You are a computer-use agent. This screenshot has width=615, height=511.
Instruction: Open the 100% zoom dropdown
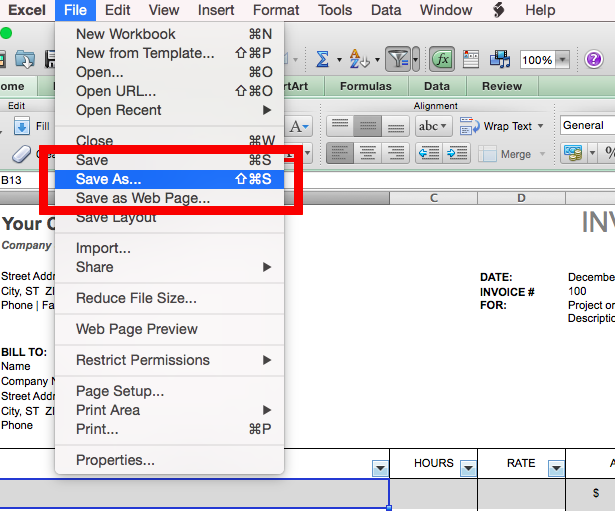[x=563, y=60]
